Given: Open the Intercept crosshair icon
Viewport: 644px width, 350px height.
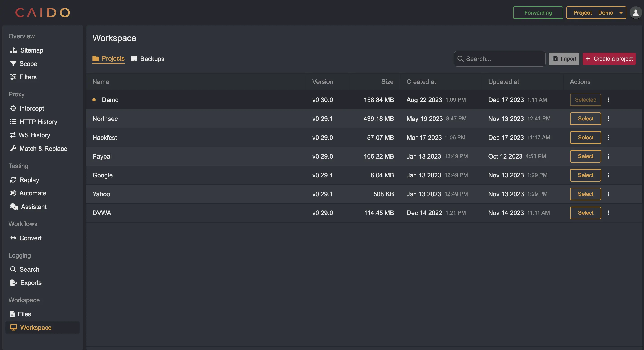Looking at the screenshot, I should click(13, 108).
